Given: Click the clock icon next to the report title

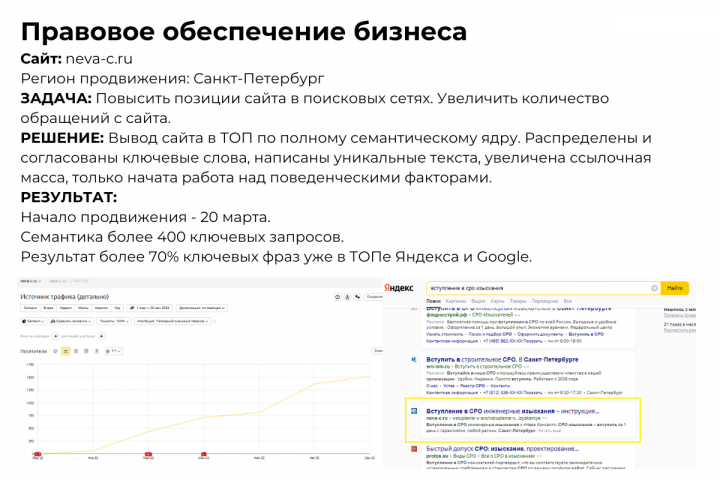Looking at the screenshot, I should pyautogui.click(x=337, y=297).
